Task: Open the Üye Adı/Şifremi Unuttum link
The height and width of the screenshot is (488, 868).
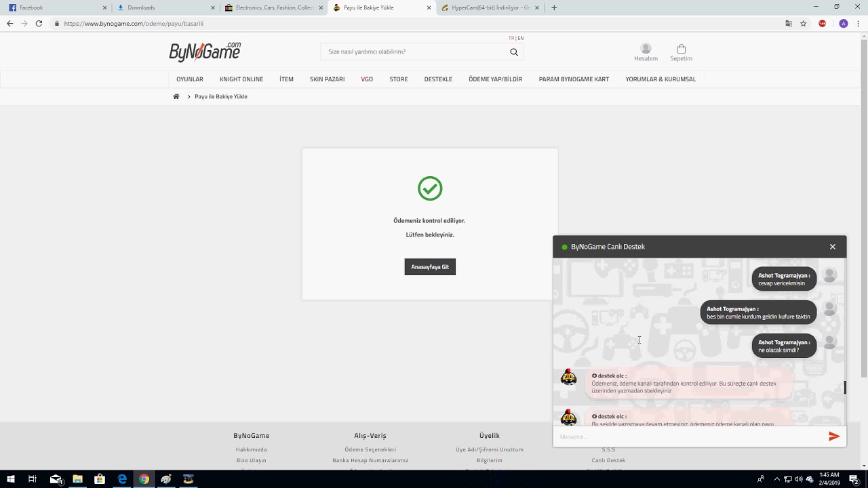Action: [490, 449]
